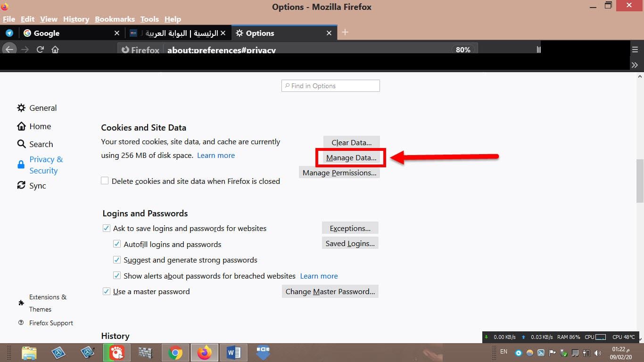Click the browser Back arrow button
Viewport: 644px width, 362px height.
tap(9, 49)
